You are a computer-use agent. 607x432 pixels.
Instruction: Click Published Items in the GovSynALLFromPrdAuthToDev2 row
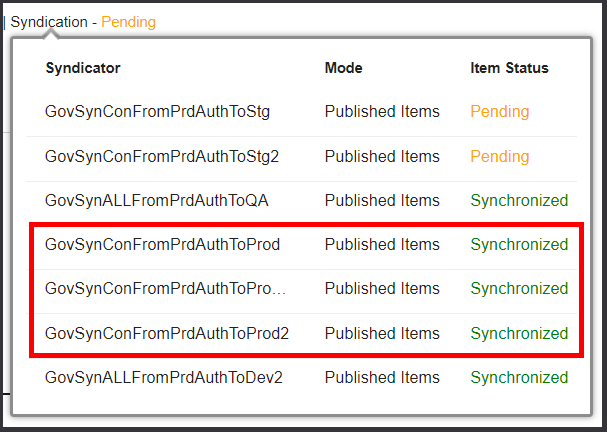click(x=382, y=377)
